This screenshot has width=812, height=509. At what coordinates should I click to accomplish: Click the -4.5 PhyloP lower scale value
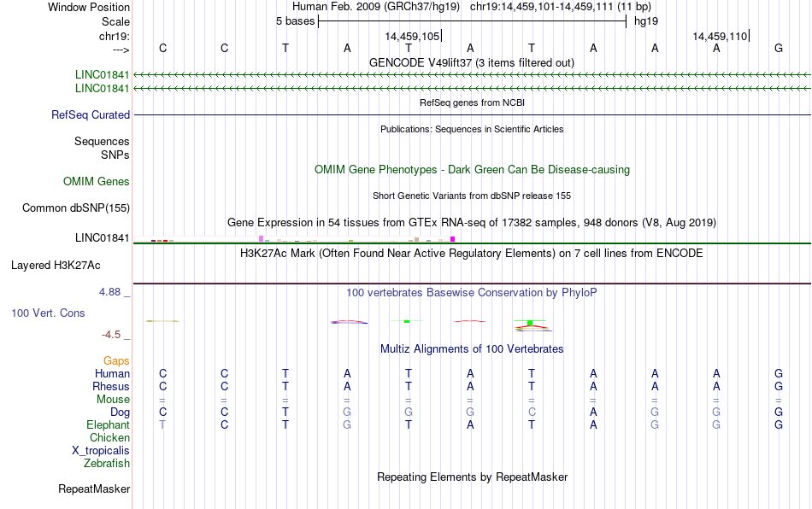coord(111,335)
